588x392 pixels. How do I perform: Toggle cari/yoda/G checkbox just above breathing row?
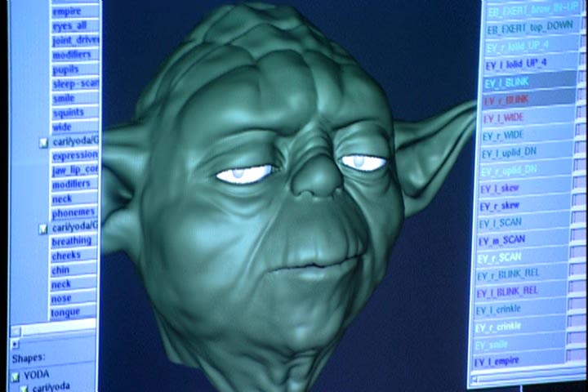click(43, 229)
